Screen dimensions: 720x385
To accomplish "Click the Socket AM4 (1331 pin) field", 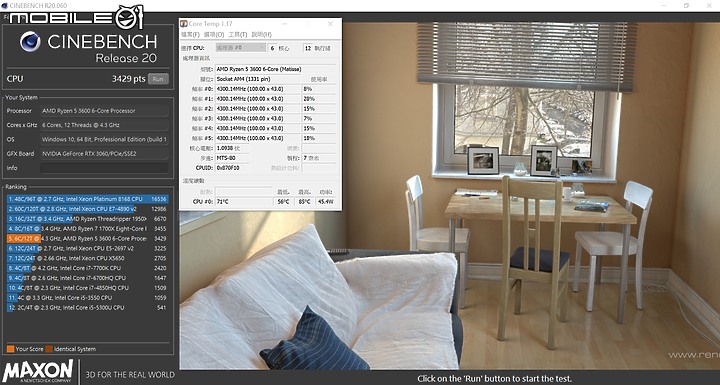I will [x=258, y=79].
